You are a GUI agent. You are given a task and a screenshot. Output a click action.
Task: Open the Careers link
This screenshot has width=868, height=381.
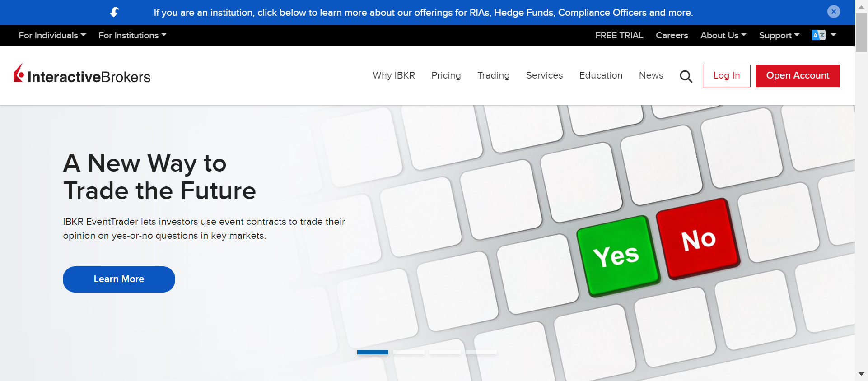672,35
